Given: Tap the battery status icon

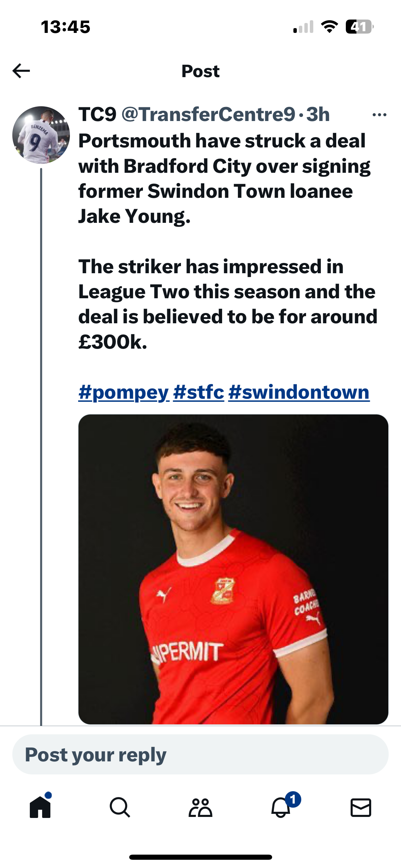Looking at the screenshot, I should [360, 27].
